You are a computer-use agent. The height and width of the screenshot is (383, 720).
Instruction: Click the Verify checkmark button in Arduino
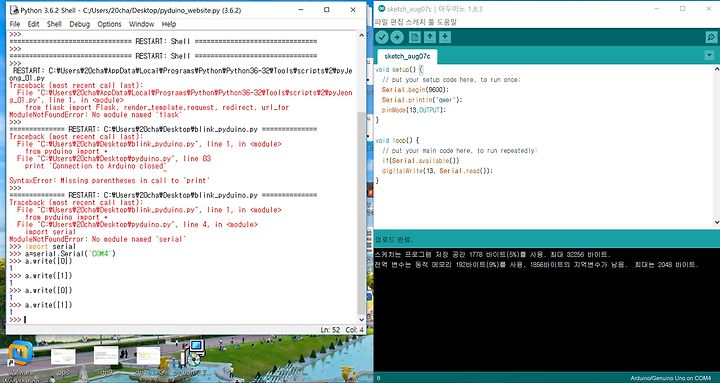382,37
